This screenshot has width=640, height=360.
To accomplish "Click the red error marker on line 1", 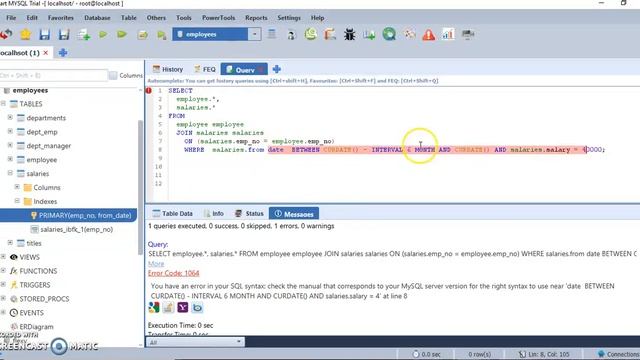I will pos(149,91).
